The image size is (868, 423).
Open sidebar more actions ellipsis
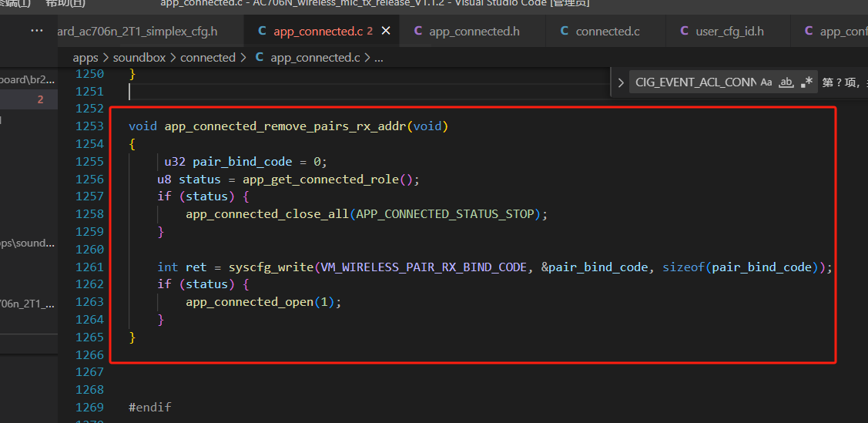[37, 31]
